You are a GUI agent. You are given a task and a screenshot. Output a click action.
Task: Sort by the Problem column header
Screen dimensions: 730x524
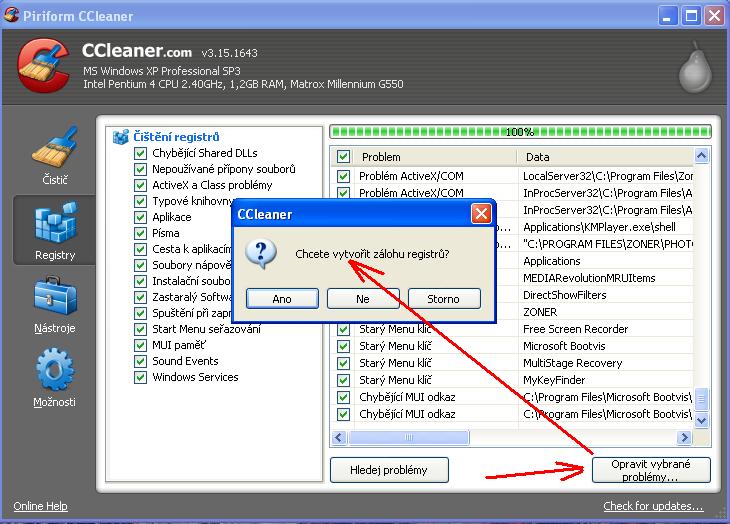pyautogui.click(x=435, y=157)
